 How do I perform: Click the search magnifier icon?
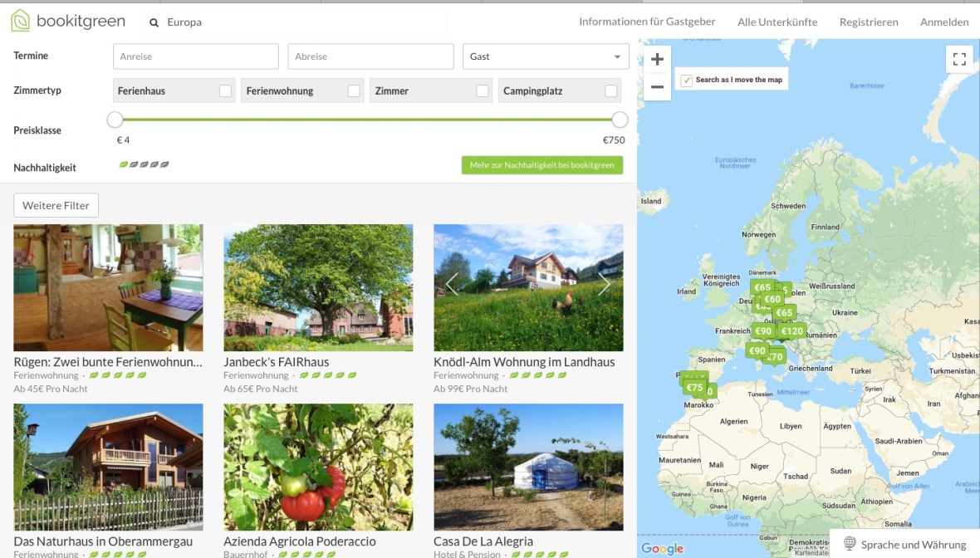coord(154,23)
